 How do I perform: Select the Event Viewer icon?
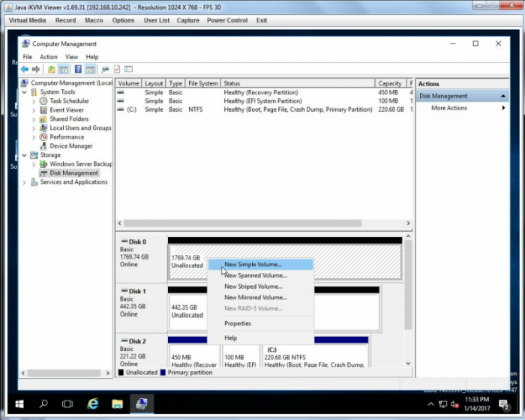[43, 109]
